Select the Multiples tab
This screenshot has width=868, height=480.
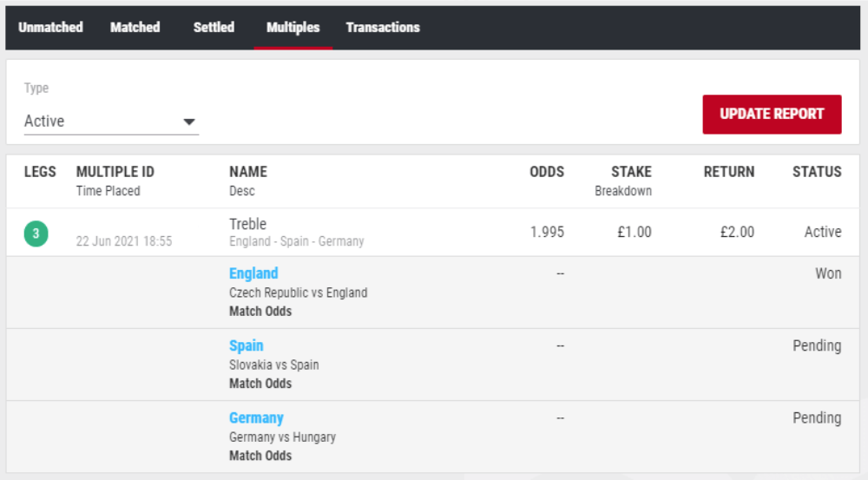pyautogui.click(x=293, y=28)
